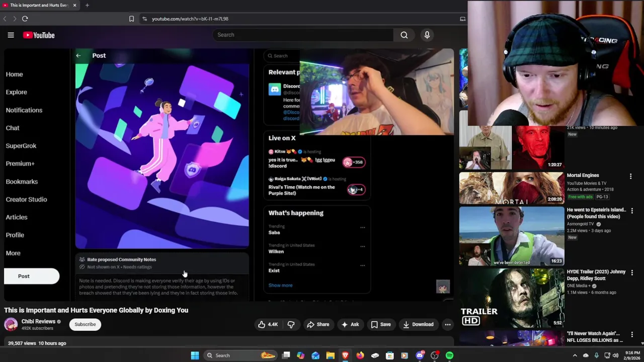Open options for the Wilken trend

tap(362, 246)
